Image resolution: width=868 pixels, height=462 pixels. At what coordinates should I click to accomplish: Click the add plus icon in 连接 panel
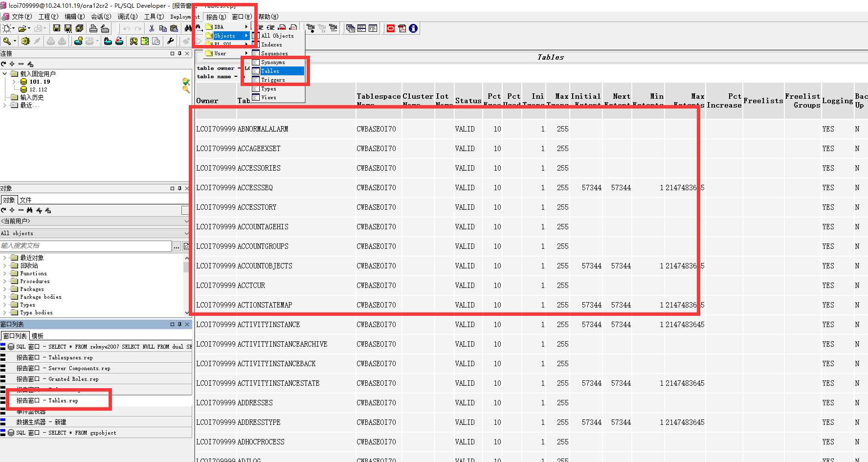[x=12, y=64]
